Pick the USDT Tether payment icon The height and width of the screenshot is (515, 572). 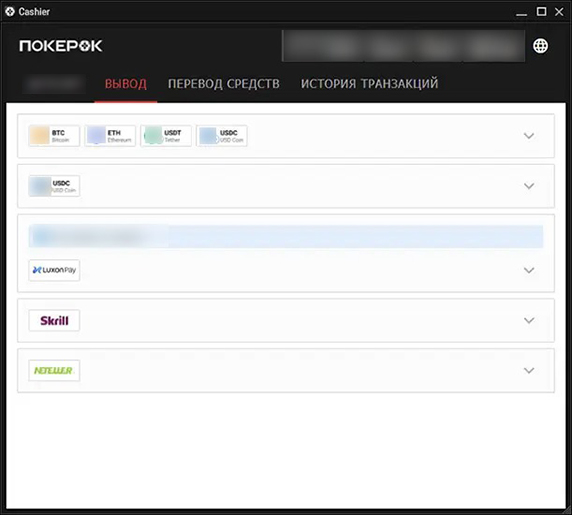[x=166, y=136]
